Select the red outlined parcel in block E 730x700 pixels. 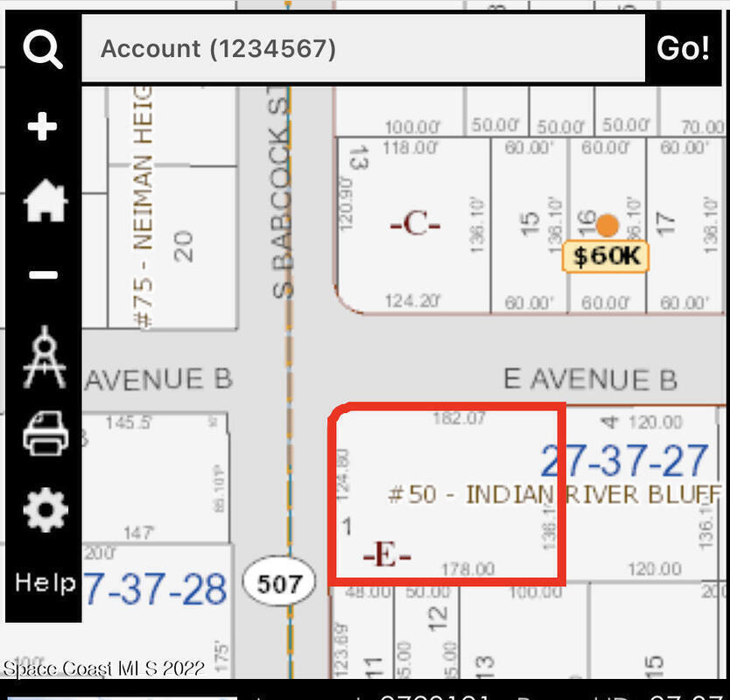coord(446,494)
